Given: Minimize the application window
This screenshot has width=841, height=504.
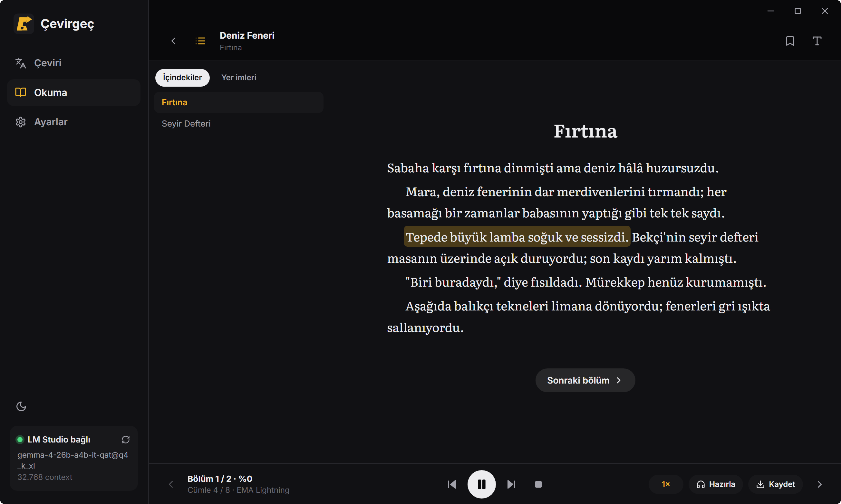Looking at the screenshot, I should click(771, 11).
